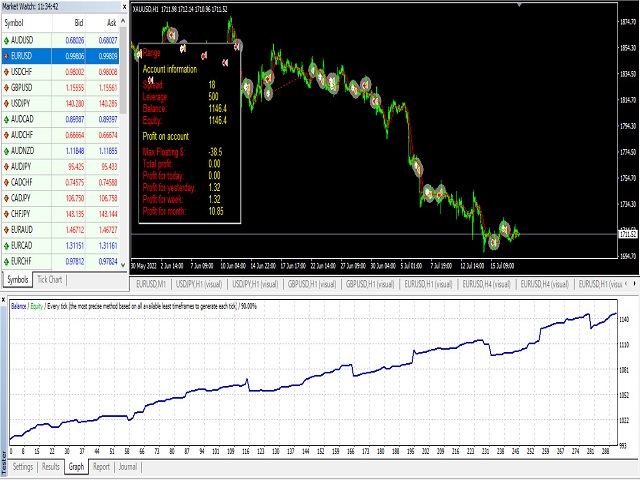640x480 pixels.
Task: Click the USDJPY direction arrow icon
Action: pyautogui.click(x=8, y=103)
